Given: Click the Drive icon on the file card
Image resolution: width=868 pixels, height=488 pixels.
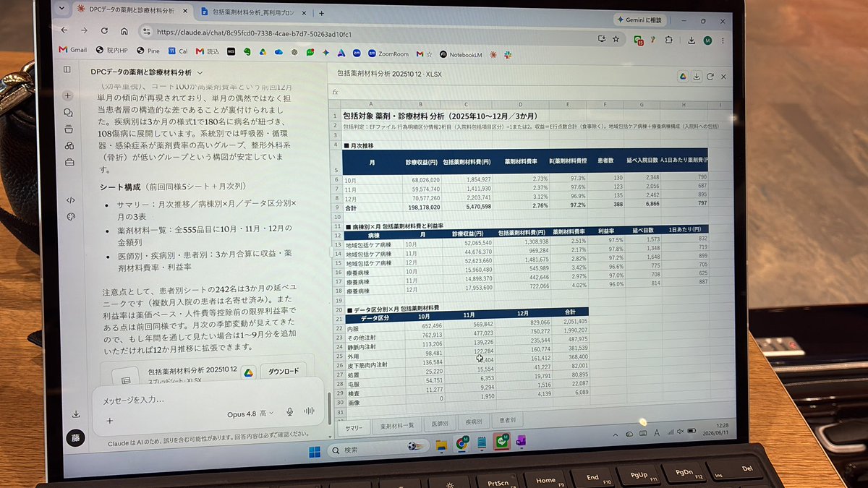Looking at the screenshot, I should (x=248, y=372).
